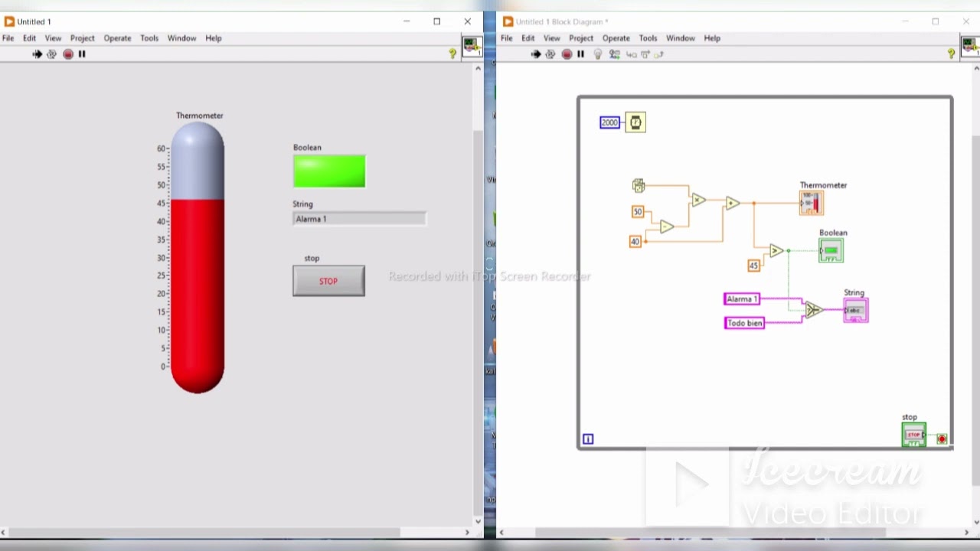Click Run Continuously in the front panel toolbar

pyautogui.click(x=52, y=54)
